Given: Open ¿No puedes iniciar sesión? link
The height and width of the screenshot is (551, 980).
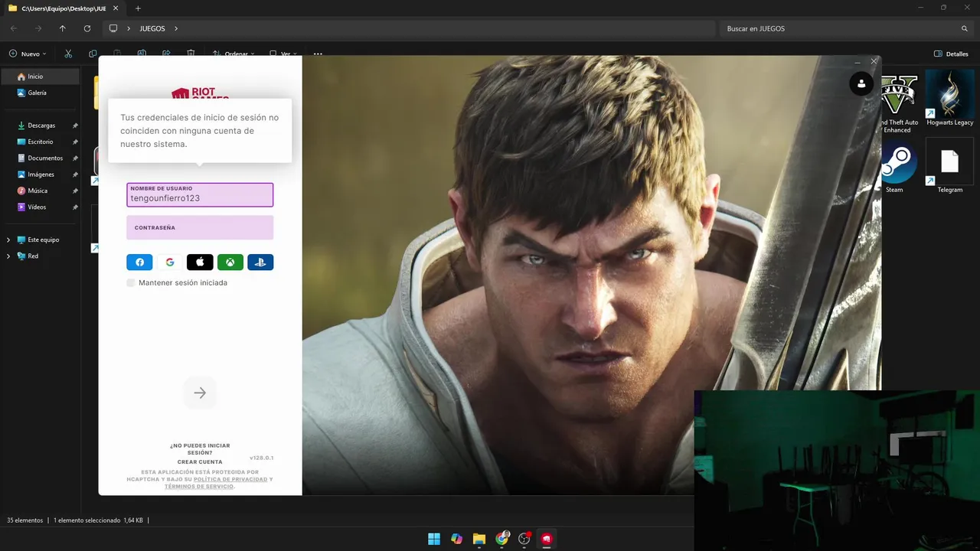Looking at the screenshot, I should click(x=200, y=449).
